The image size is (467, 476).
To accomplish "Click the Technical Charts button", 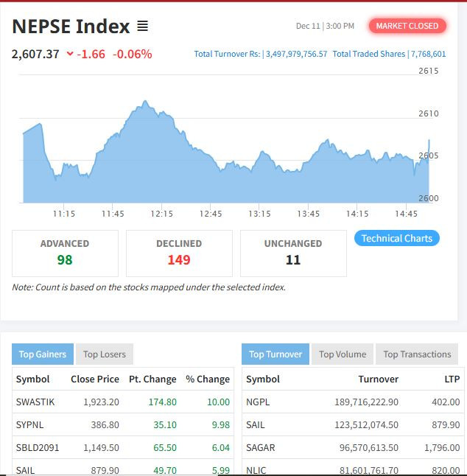I will [x=396, y=238].
